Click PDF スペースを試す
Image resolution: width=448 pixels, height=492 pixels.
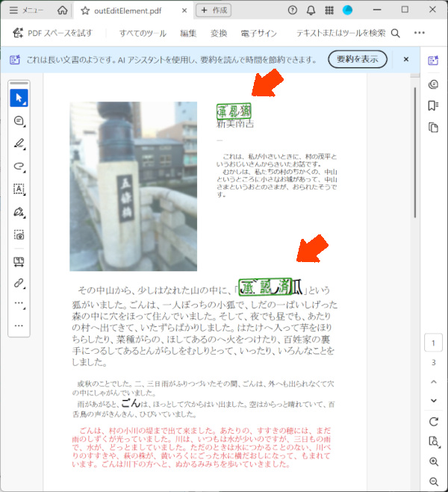52,33
